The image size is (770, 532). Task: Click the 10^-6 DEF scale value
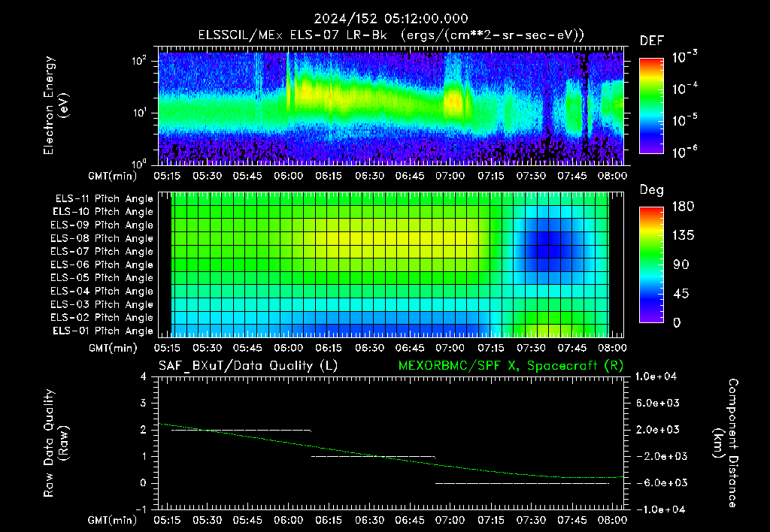pyautogui.click(x=684, y=152)
